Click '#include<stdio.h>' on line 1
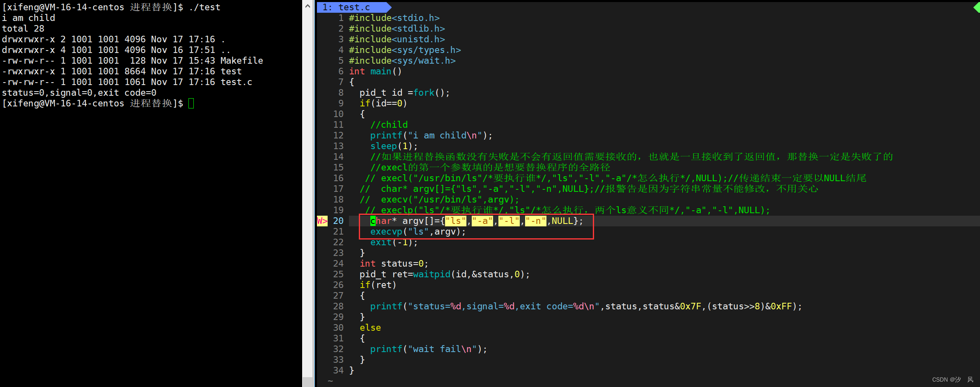This screenshot has width=980, height=387. coord(394,18)
